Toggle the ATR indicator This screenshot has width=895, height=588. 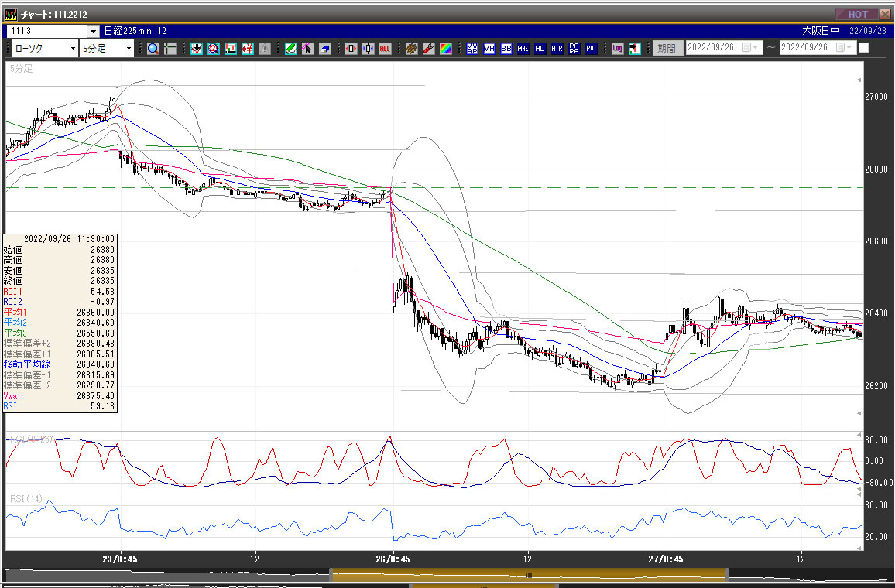point(557,49)
